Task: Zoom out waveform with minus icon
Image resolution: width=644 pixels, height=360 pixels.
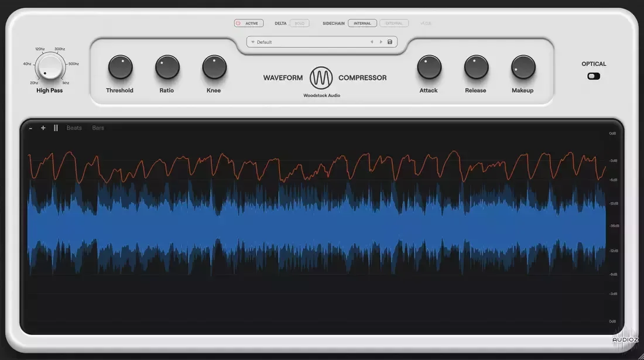Action: [30, 128]
